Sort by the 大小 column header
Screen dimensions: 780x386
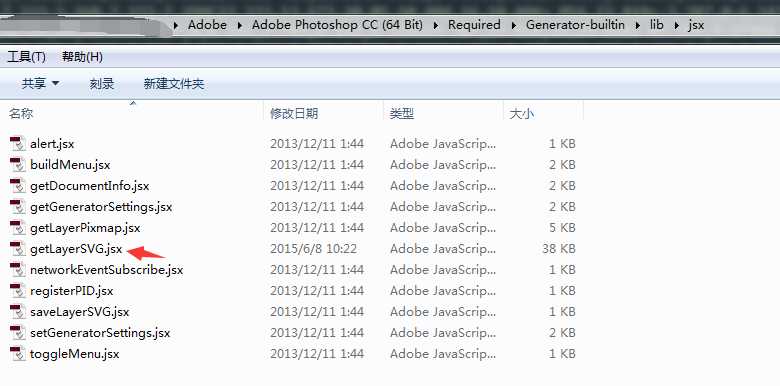[x=522, y=114]
